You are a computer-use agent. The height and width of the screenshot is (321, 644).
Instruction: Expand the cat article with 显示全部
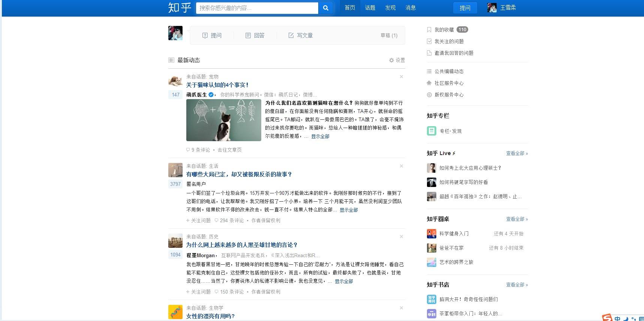pos(320,136)
